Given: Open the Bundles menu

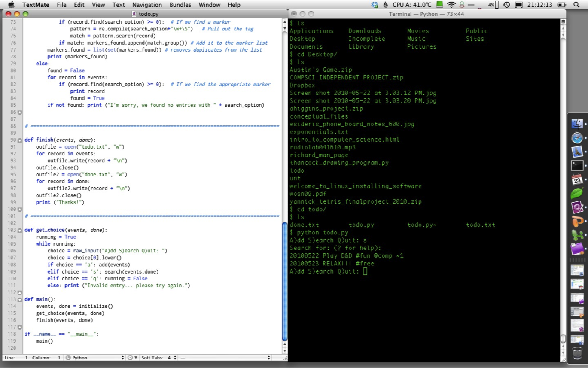Looking at the screenshot, I should [180, 5].
